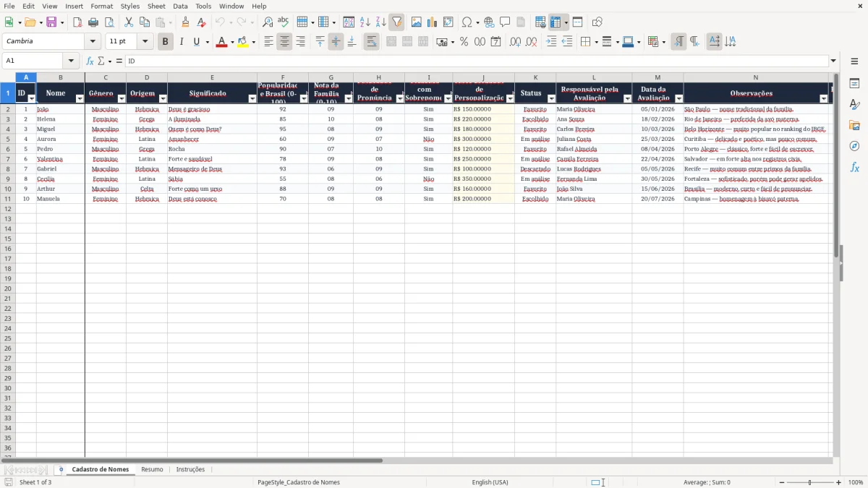
Task: Toggle Print Preview icon
Action: [109, 22]
